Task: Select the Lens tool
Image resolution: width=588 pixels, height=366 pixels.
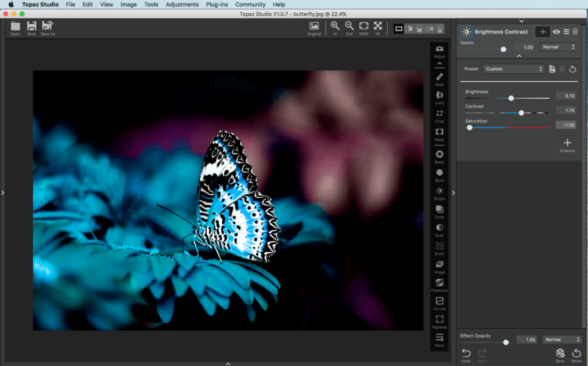Action: pyautogui.click(x=439, y=98)
